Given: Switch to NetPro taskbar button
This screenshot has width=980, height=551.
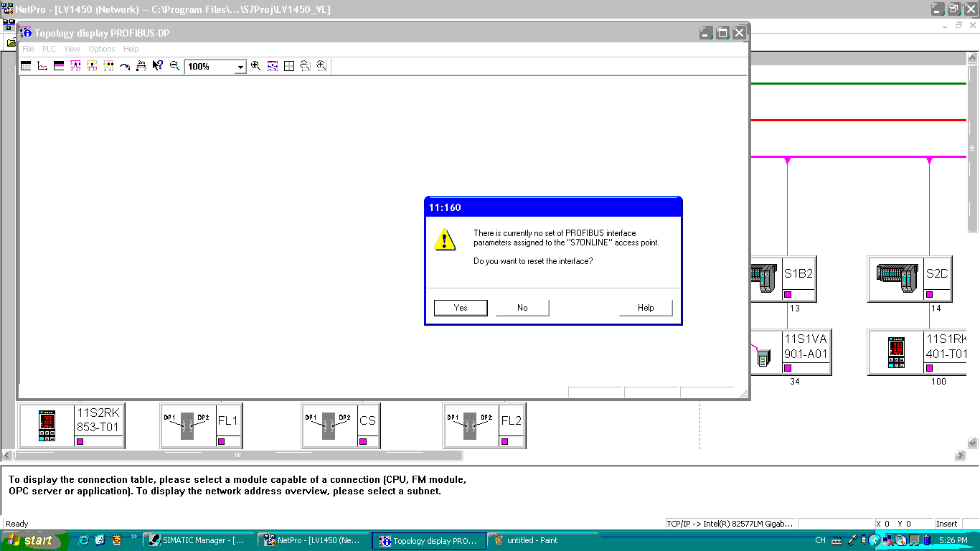Looking at the screenshot, I should pyautogui.click(x=314, y=540).
